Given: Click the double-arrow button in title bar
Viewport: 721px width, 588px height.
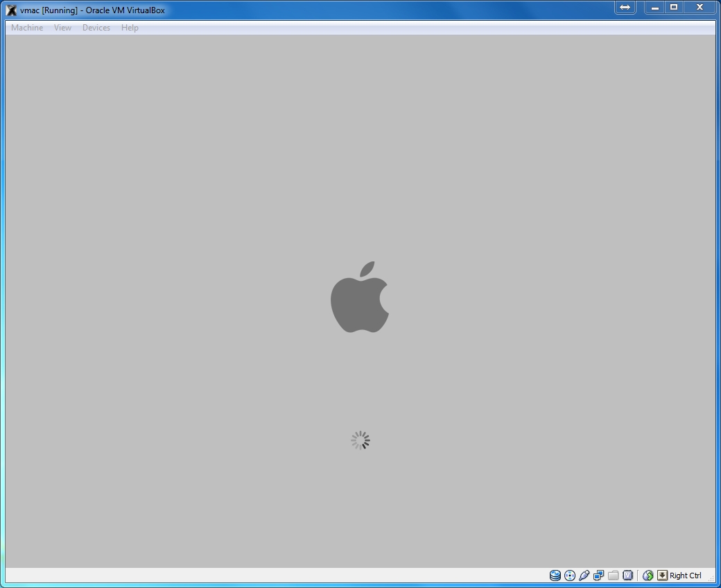Looking at the screenshot, I should pyautogui.click(x=625, y=8).
